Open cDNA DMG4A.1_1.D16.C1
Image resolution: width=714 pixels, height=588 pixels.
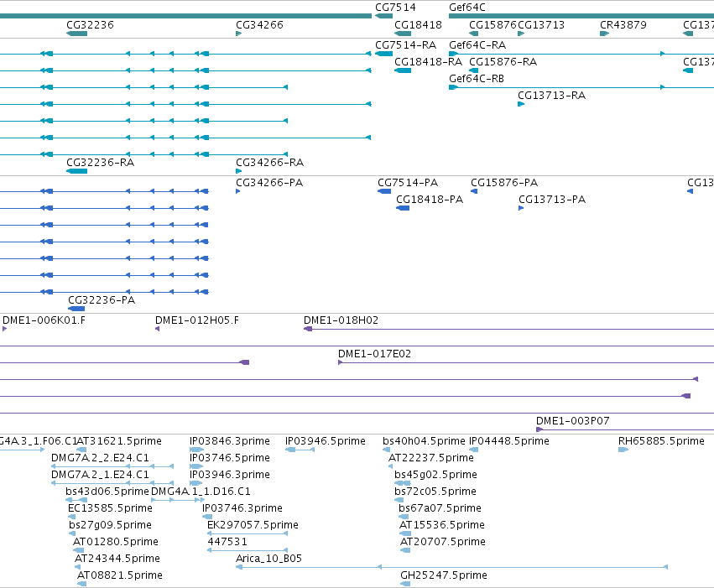(201, 492)
